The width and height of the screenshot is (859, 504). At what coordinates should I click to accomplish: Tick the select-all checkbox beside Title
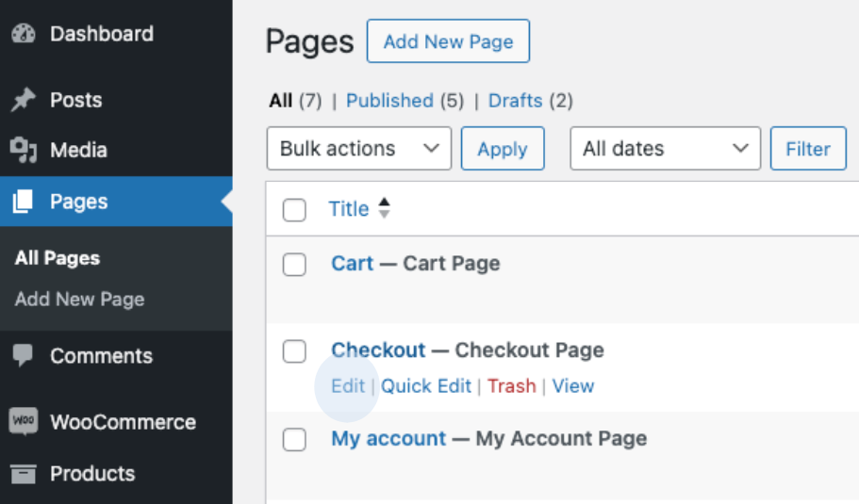pyautogui.click(x=295, y=210)
